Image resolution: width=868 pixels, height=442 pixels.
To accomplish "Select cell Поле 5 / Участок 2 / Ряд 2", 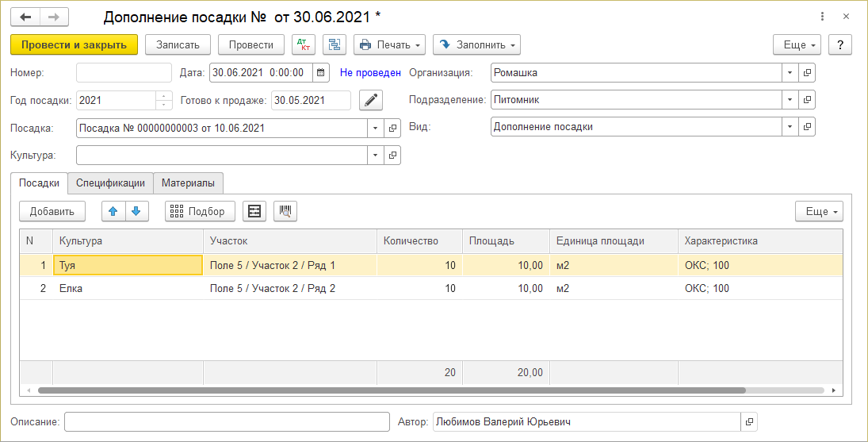I will click(290, 289).
